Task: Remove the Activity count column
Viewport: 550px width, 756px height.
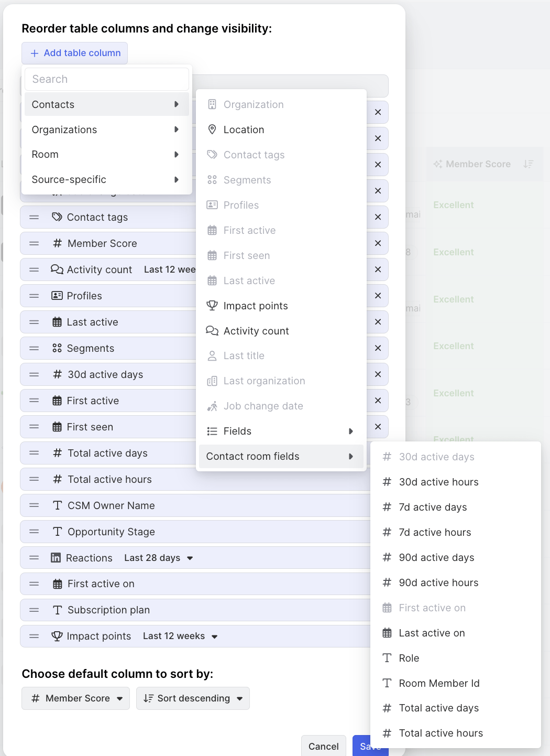Action: pos(378,269)
